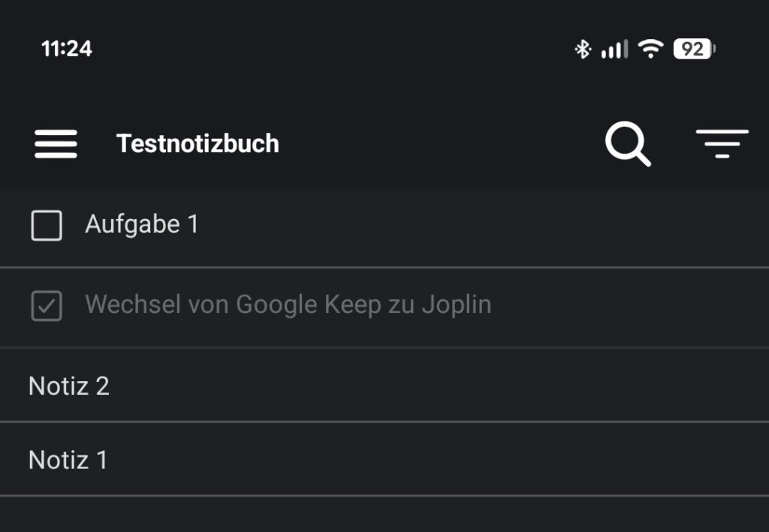Click the cellular signal indicator

[614, 49]
